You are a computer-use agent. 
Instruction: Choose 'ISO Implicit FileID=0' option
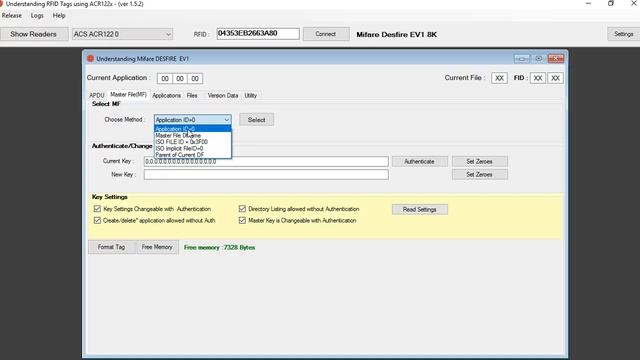tap(193, 149)
